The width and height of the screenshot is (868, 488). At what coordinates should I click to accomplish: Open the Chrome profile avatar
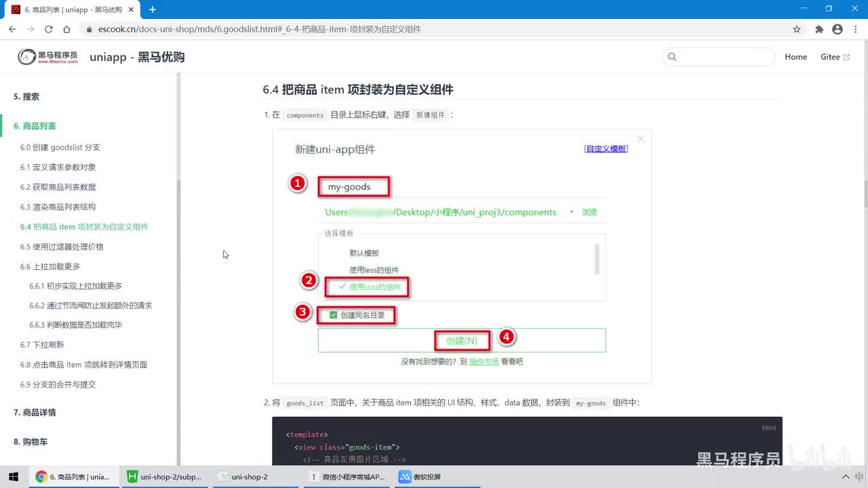pos(837,29)
